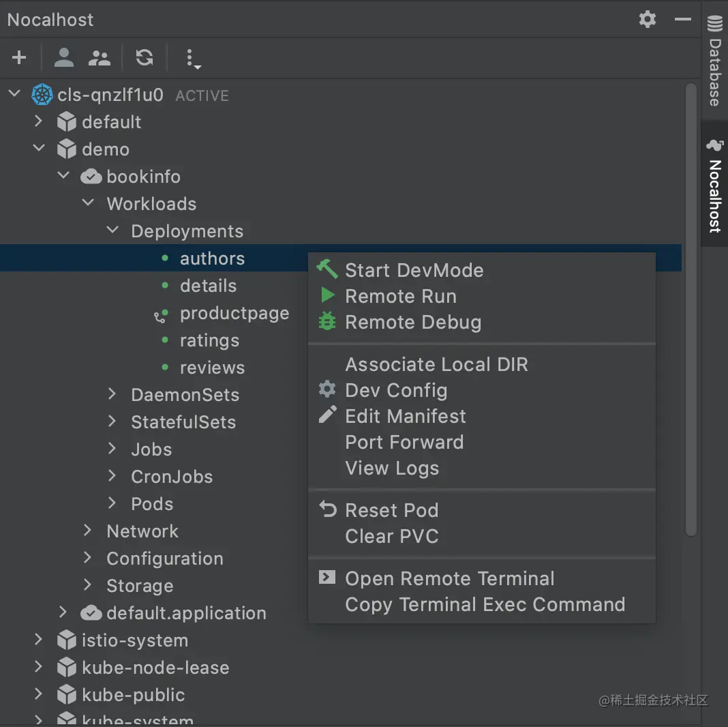The height and width of the screenshot is (727, 728).
Task: Select the details deployment
Action: click(208, 286)
